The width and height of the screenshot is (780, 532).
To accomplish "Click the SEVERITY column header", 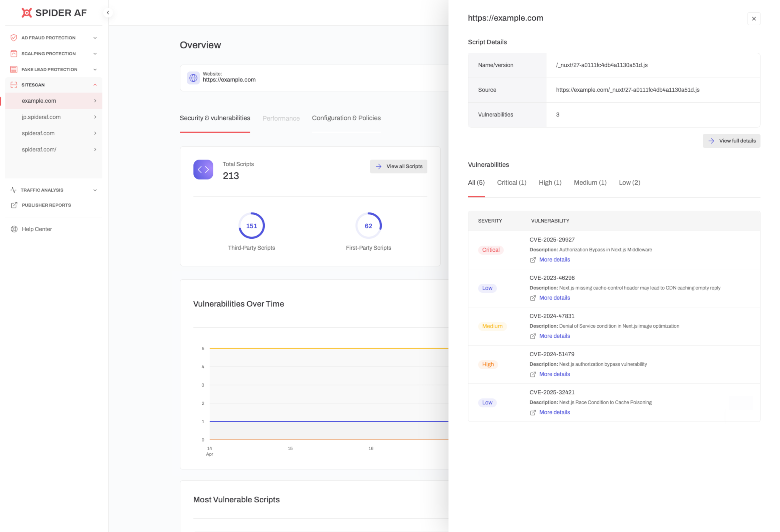I will [490, 221].
